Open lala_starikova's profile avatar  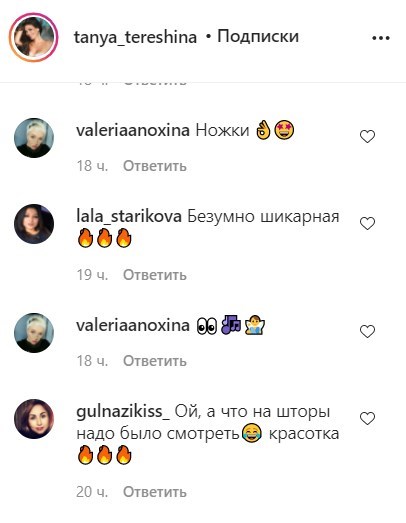tap(34, 224)
